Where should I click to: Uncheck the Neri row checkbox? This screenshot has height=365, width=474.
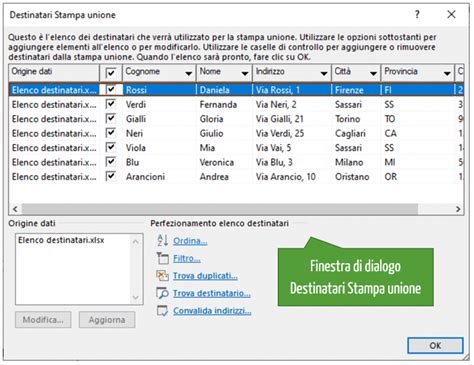coord(111,133)
